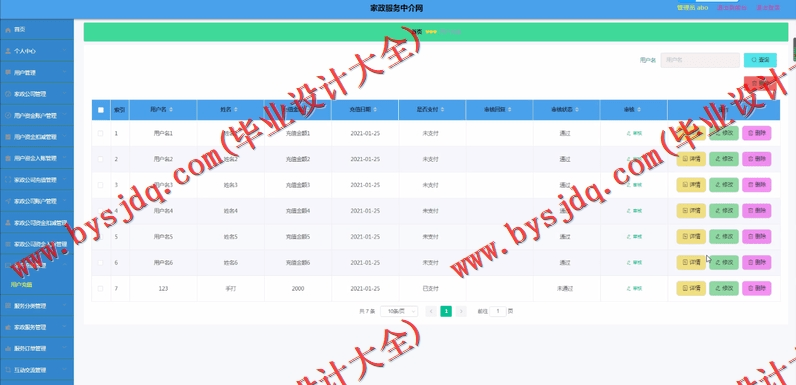The image size is (796, 385).
Task: Expand the 家政公司充值管理 sidebar menu
Action: pos(37,180)
